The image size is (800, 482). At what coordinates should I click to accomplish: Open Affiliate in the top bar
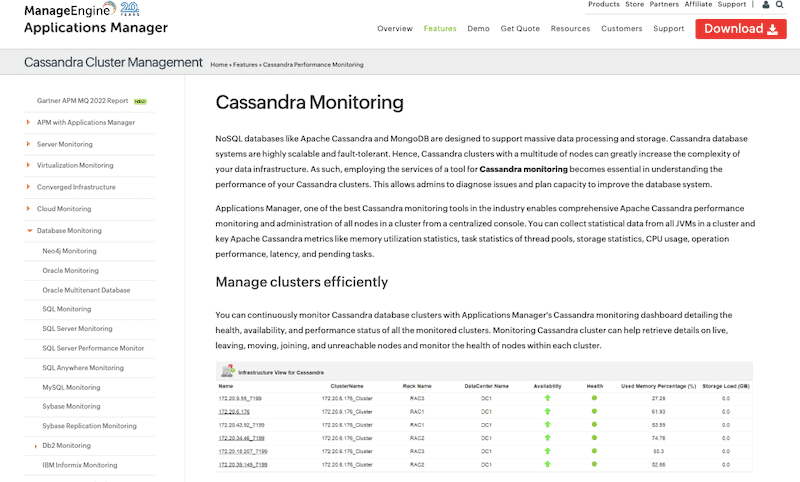coord(698,4)
